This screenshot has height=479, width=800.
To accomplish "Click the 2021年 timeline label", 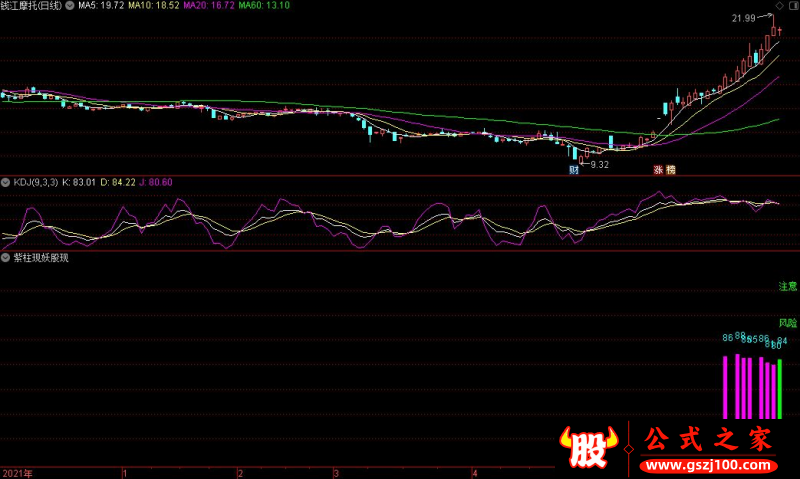I will point(17,473).
